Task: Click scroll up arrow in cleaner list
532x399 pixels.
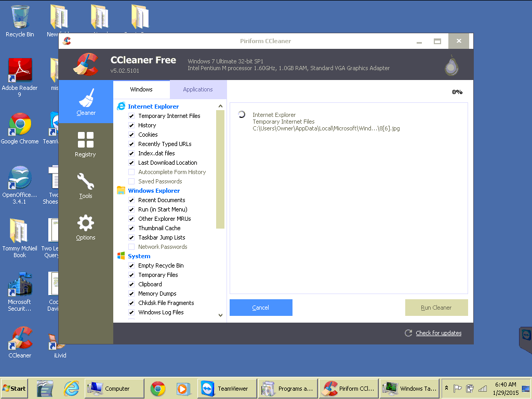Action: [220, 106]
